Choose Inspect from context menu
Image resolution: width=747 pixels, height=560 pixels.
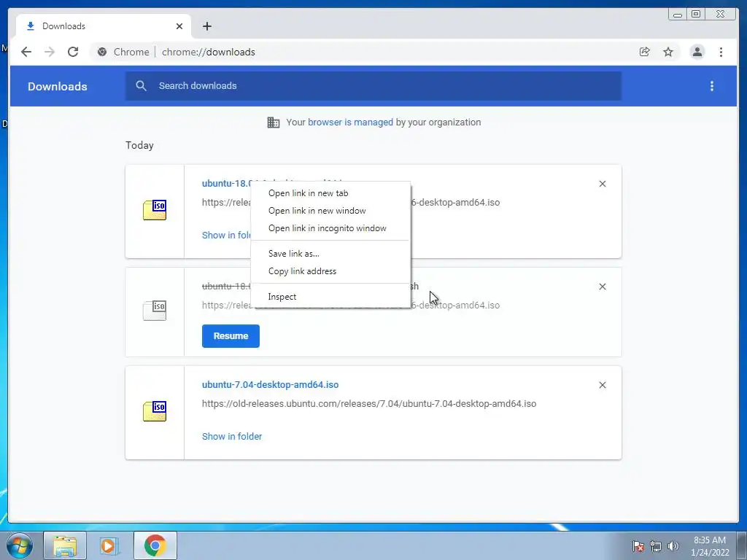point(330,297)
